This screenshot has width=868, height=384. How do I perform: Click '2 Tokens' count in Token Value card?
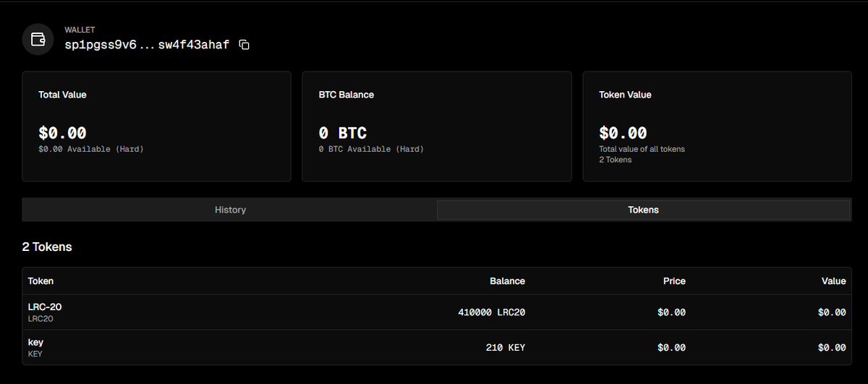615,160
